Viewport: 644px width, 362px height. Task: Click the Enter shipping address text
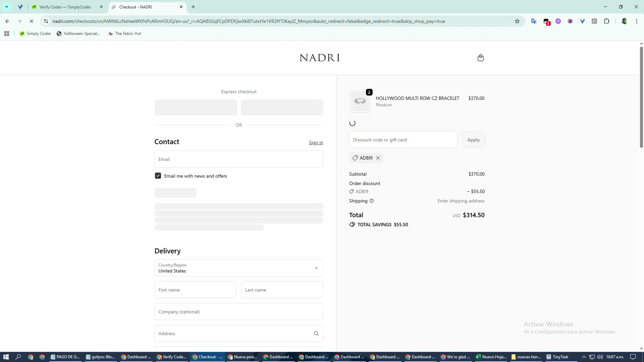click(461, 201)
